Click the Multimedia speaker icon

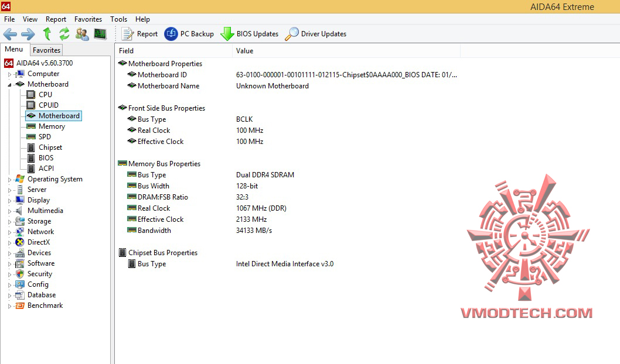pos(19,211)
